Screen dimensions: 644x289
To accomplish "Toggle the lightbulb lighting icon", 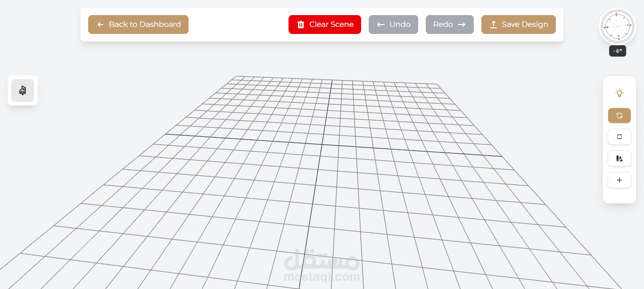I will (619, 93).
